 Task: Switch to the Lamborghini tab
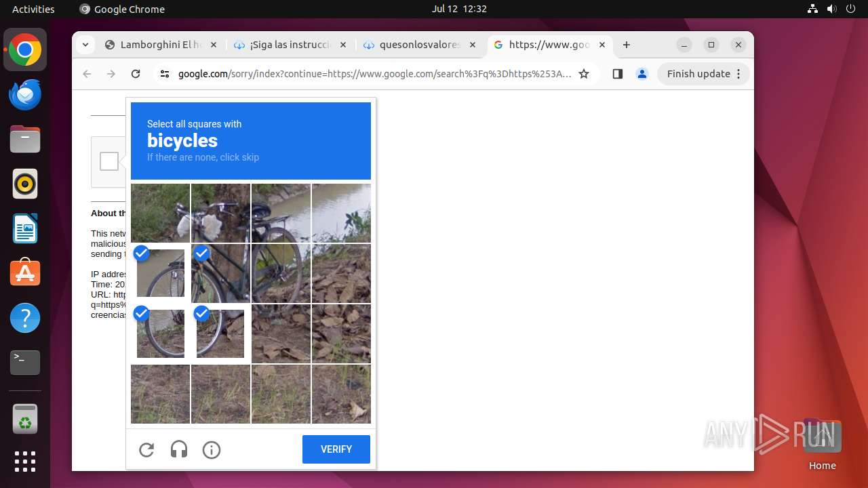pos(161,45)
